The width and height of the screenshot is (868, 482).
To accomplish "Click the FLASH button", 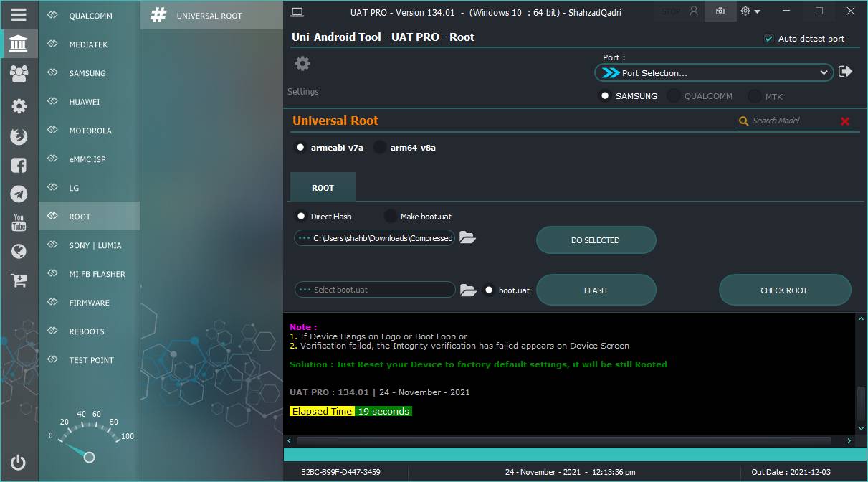I will point(596,290).
